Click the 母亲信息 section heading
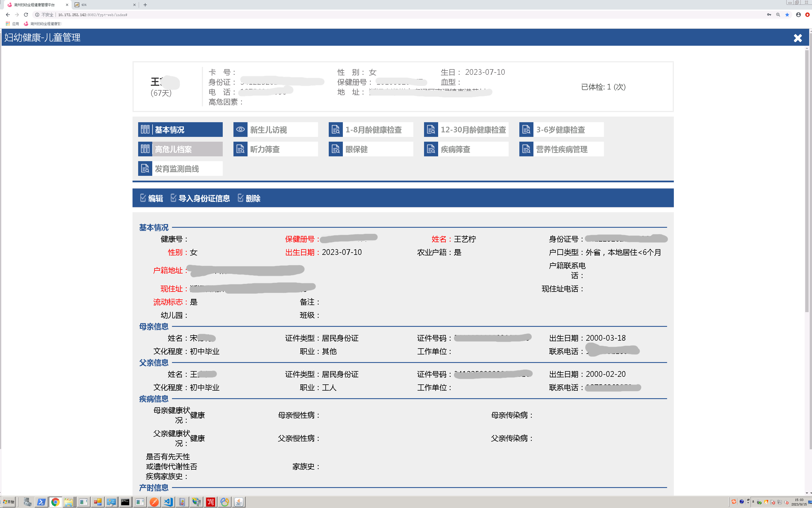 pos(154,327)
